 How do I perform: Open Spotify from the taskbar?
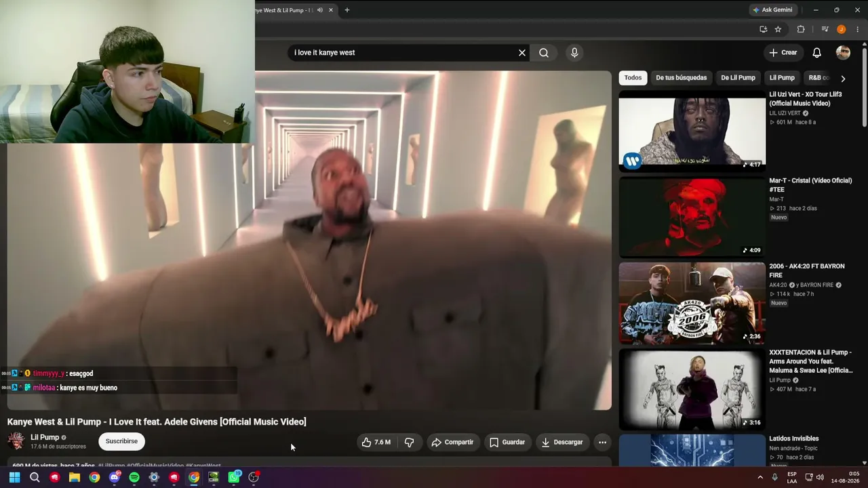click(134, 477)
